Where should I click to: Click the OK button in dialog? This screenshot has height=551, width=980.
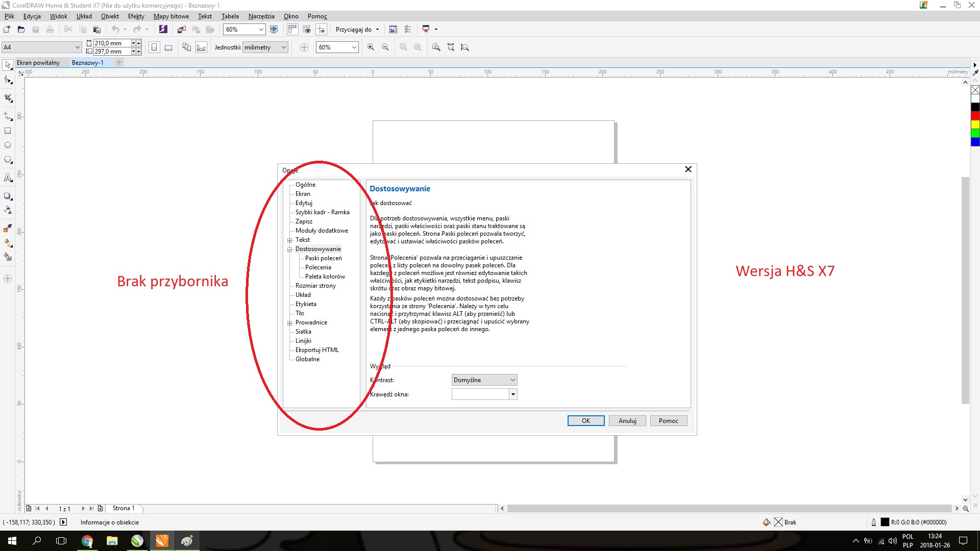[585, 421]
